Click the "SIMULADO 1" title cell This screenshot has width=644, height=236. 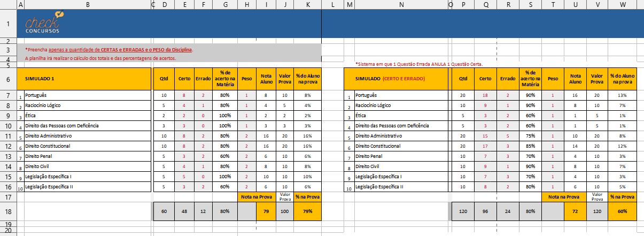tap(84, 79)
